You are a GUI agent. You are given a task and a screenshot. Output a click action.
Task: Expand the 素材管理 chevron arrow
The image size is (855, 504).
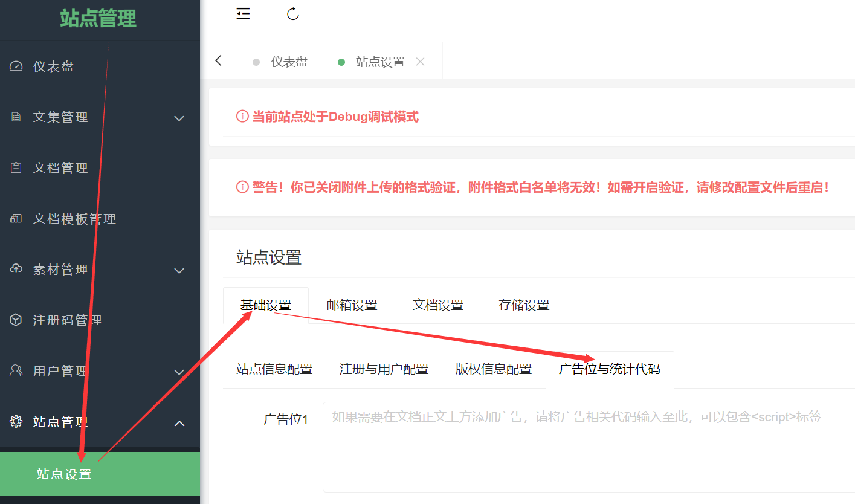tap(179, 270)
